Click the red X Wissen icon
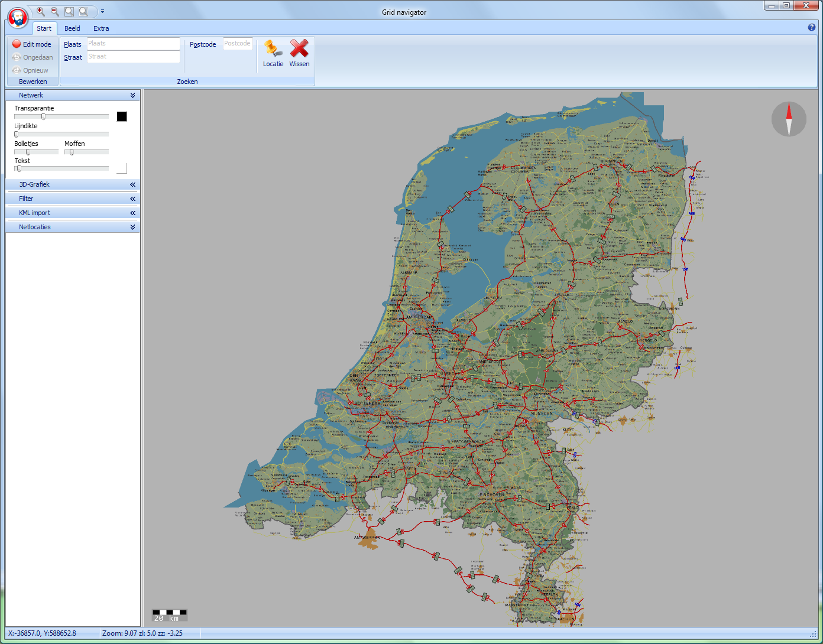The height and width of the screenshot is (644, 823). (299, 49)
